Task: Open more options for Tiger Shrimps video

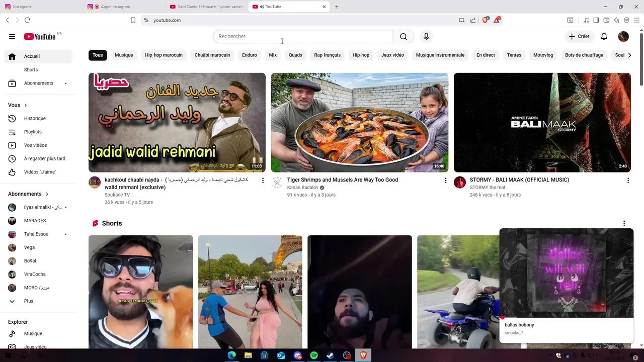Action: point(445,180)
